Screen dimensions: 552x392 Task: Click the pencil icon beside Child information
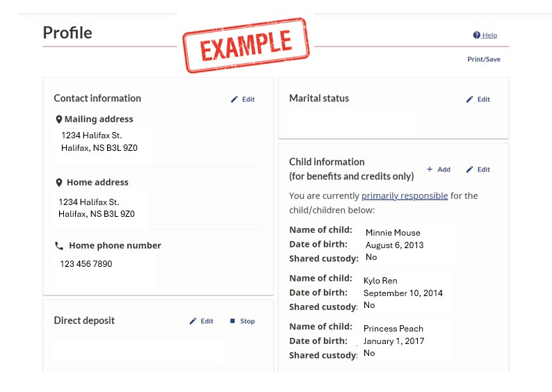470,170
